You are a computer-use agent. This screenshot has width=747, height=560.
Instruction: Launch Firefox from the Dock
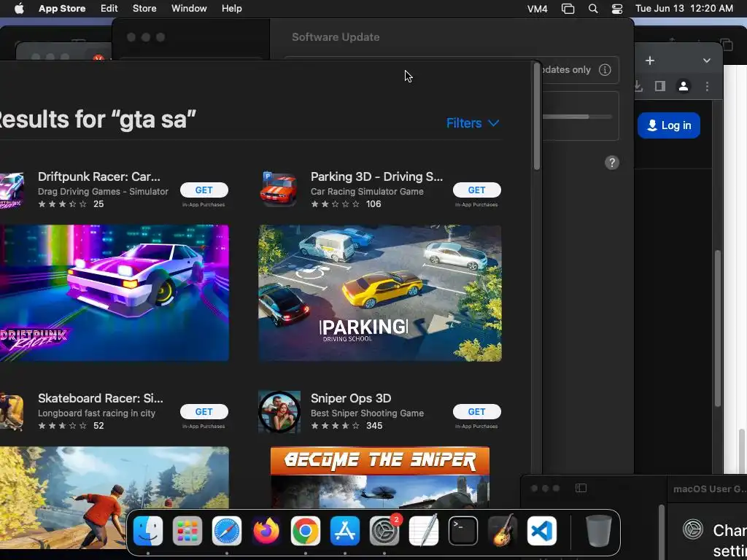pyautogui.click(x=266, y=531)
